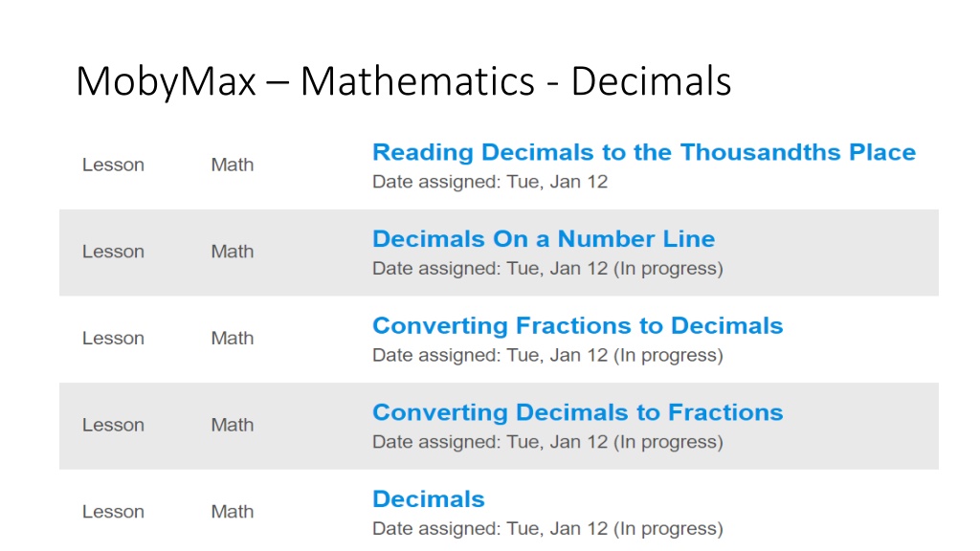Click the slide title MobyMax Mathematics Decimals
Screen dimensions: 980x551
[x=403, y=81]
